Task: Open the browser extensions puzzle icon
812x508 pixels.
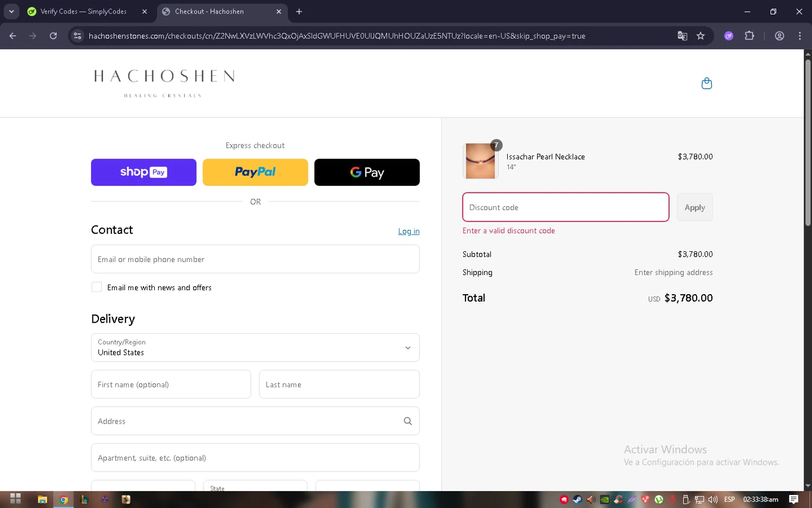Action: 749,36
